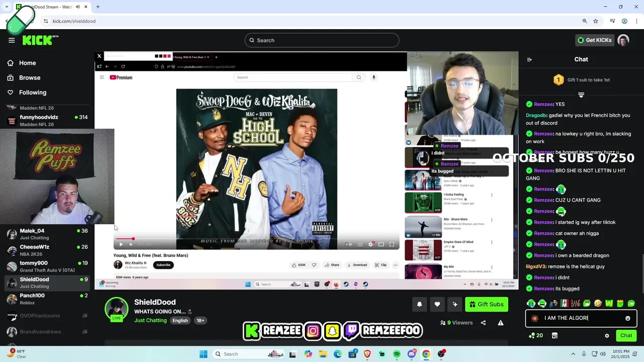
Task: Click the orange sun chat identity icon
Action: 534,318
